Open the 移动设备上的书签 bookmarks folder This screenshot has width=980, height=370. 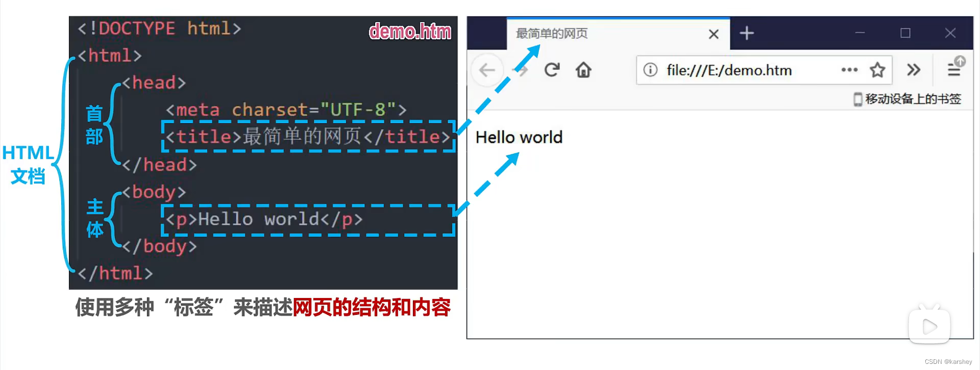[x=908, y=99]
